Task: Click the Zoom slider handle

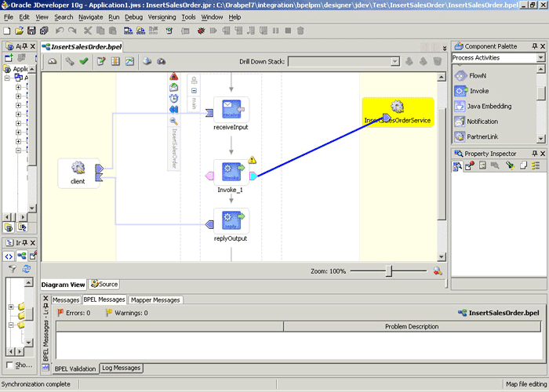Action: [x=389, y=270]
